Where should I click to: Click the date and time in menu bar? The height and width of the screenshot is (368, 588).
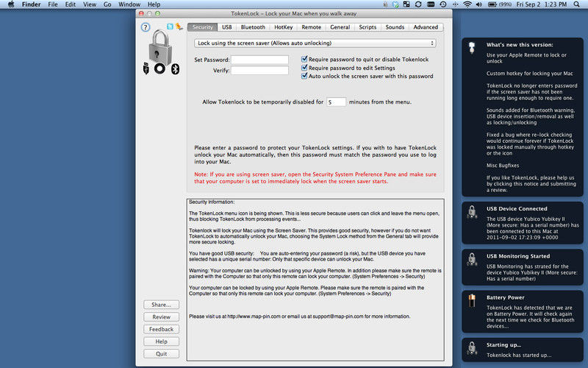coord(542,4)
